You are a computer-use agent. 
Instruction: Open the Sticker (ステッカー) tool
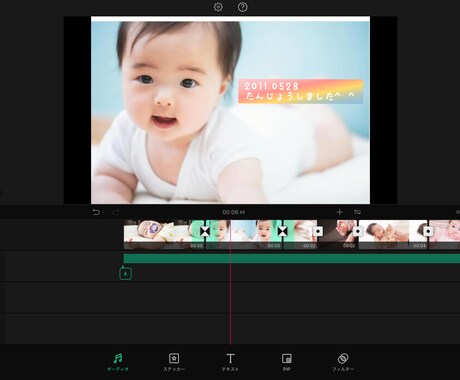tap(174, 362)
